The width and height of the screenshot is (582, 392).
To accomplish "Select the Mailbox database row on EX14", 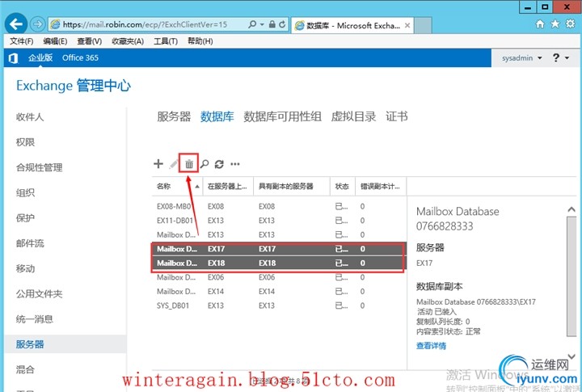I will [x=279, y=292].
